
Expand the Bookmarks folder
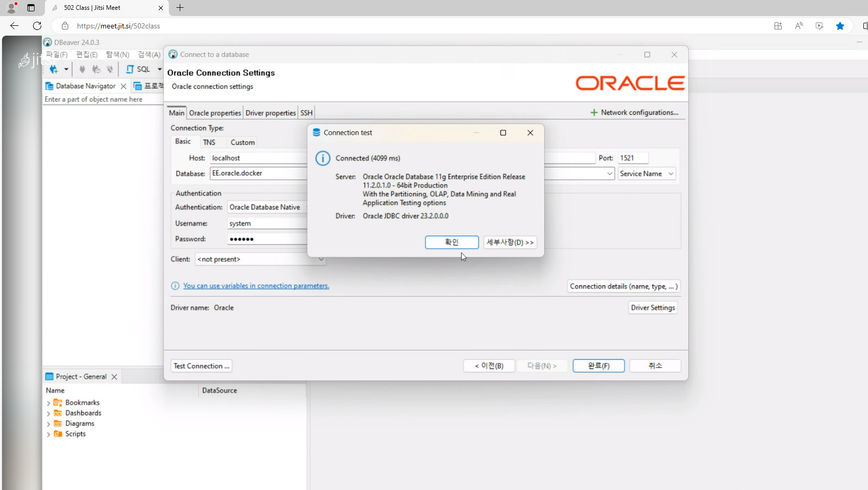(49, 403)
